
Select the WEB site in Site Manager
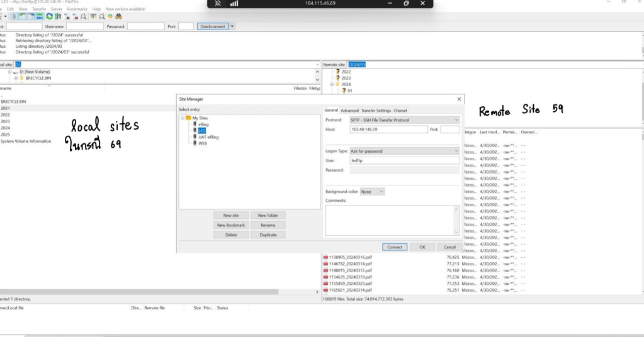coord(203,143)
